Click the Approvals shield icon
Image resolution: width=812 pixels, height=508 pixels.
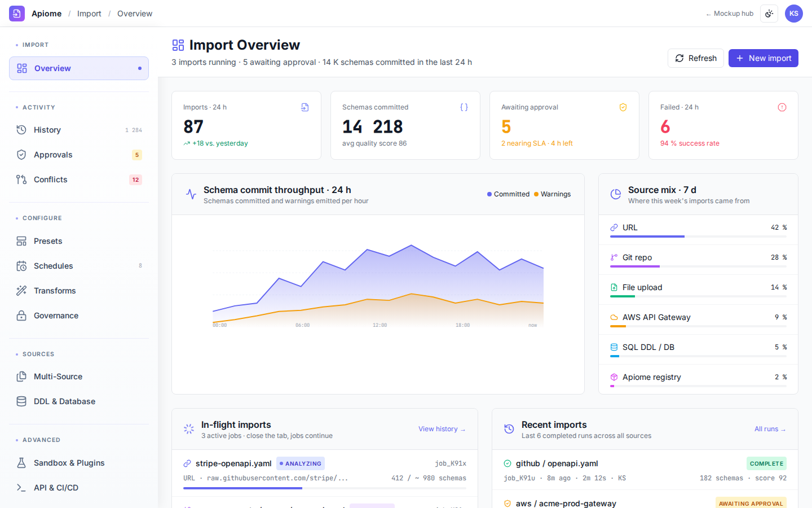click(21, 155)
